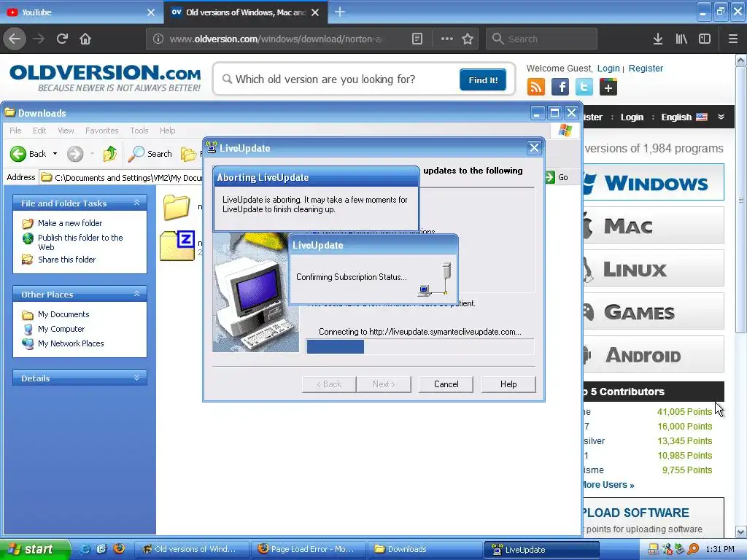Open Tools menu in Downloads
This screenshot has height=560, width=747.
(x=139, y=131)
